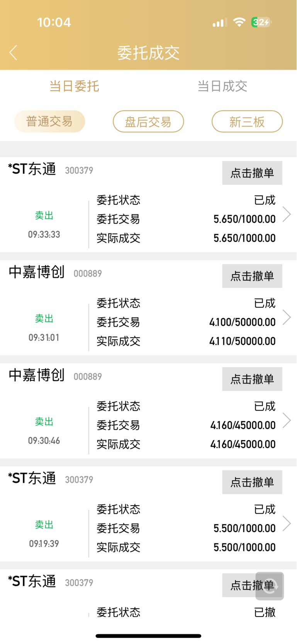Select the 当日委托 tab
The width and height of the screenshot is (297, 644).
coord(74,86)
